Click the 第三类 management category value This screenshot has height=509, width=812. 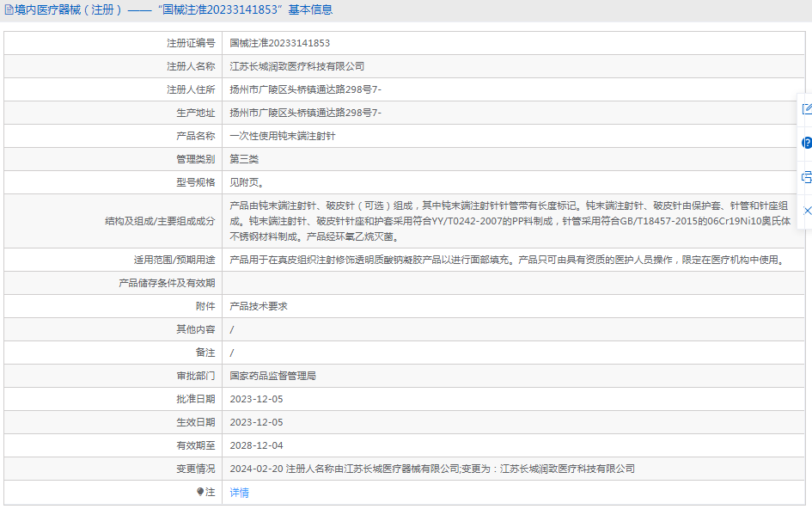point(244,159)
